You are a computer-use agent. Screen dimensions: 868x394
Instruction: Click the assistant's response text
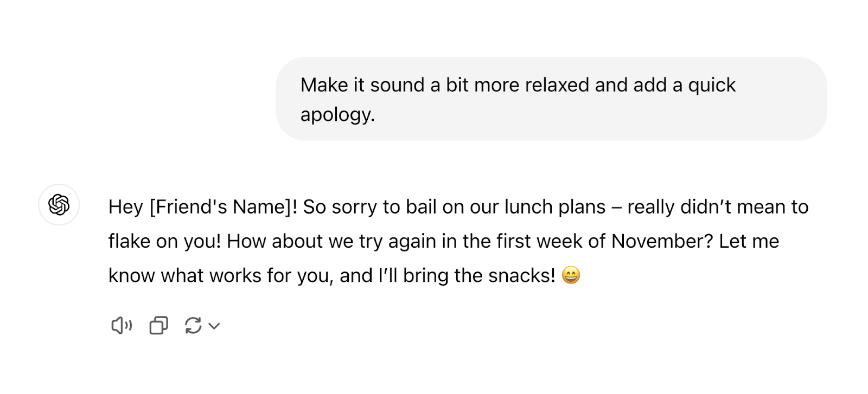click(x=434, y=241)
